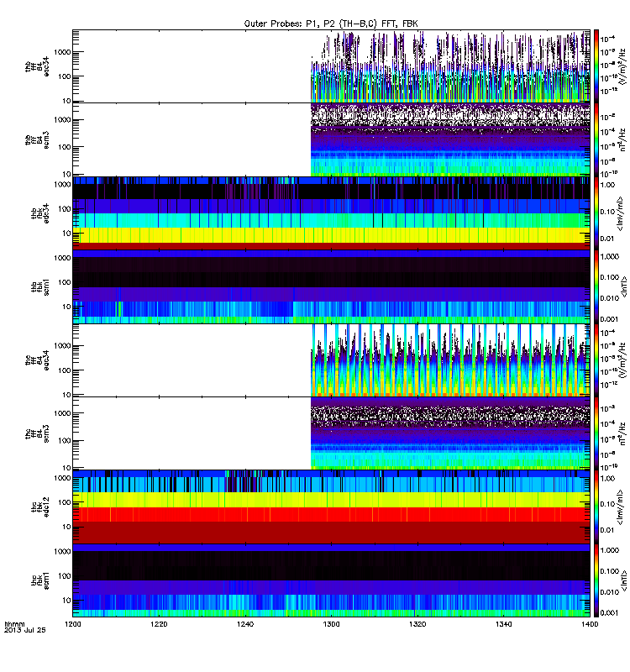Click the nT²/Hz unit label beside thb scm3 color bar
The height and width of the screenshot is (672, 630).
623,139
